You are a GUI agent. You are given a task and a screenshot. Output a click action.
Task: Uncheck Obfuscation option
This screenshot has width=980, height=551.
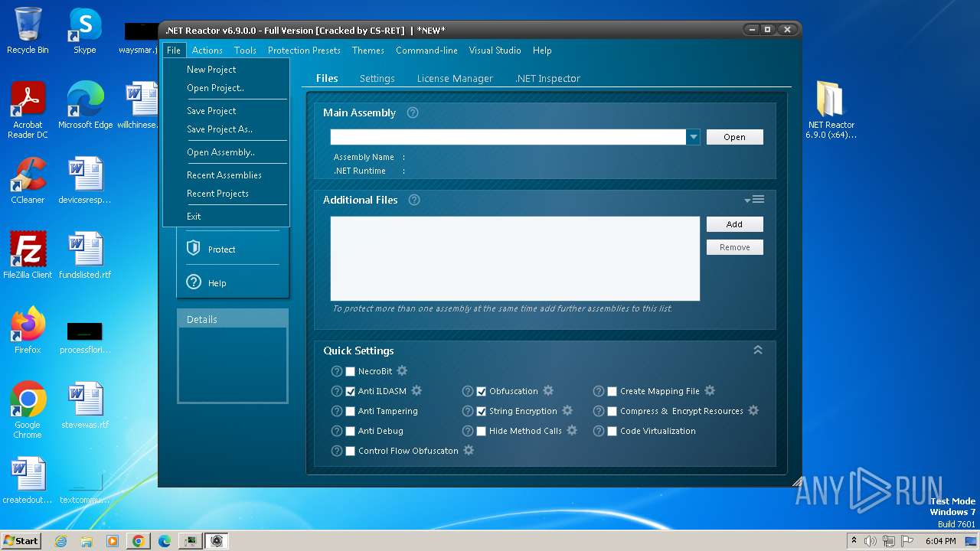pyautogui.click(x=481, y=391)
